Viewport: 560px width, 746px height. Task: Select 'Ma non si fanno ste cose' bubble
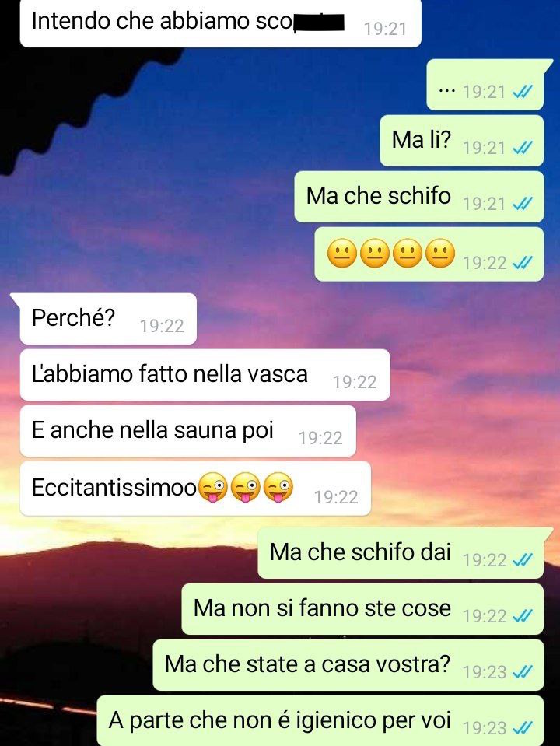[362, 609]
